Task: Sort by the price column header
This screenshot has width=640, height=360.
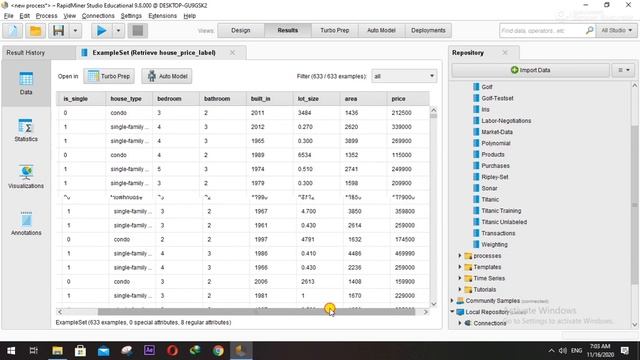Action: tap(407, 99)
